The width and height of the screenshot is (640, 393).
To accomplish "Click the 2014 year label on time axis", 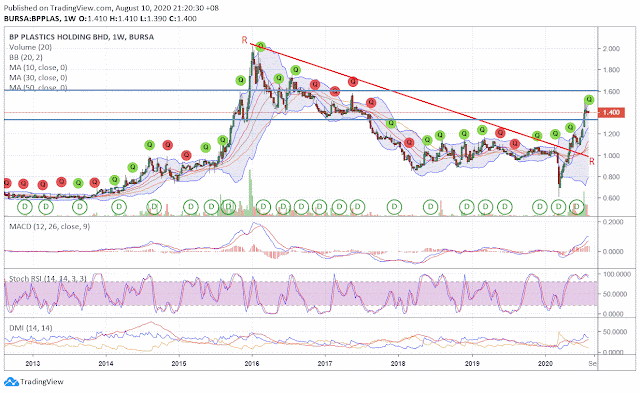I will coord(106,363).
